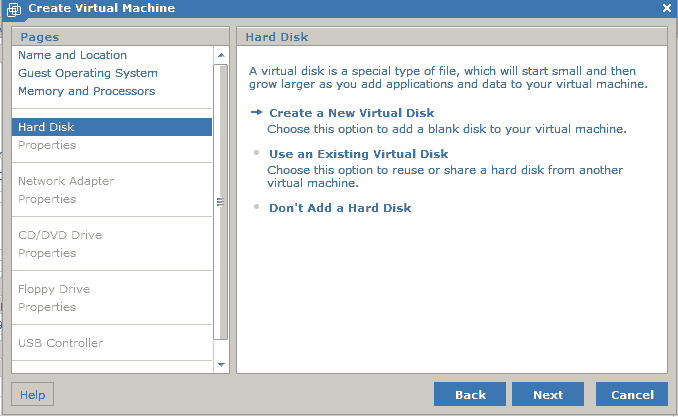The width and height of the screenshot is (678, 417).
Task: Choose Don't Add a Hard Disk
Action: [x=340, y=208]
